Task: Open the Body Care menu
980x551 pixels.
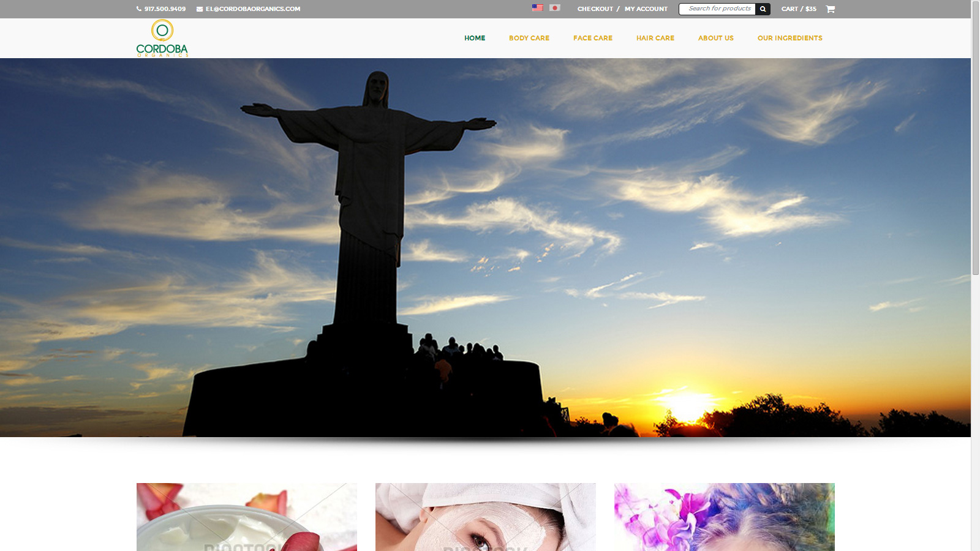Action: pos(529,38)
